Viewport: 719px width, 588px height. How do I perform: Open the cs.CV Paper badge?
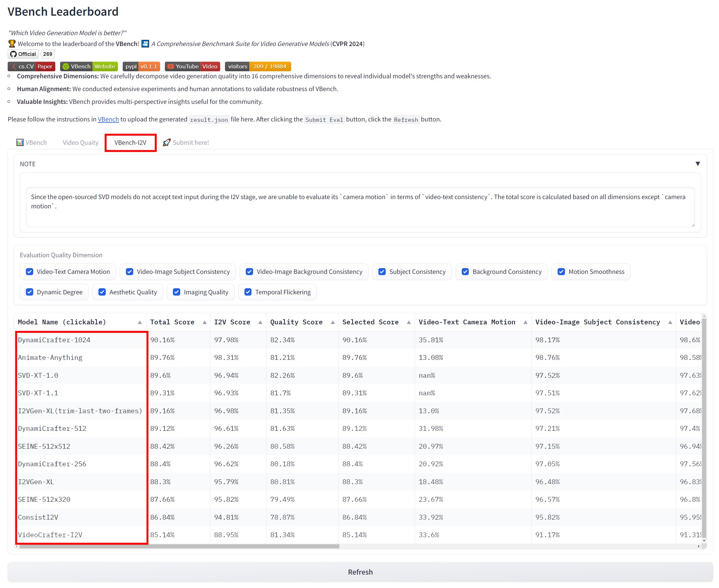coord(32,66)
